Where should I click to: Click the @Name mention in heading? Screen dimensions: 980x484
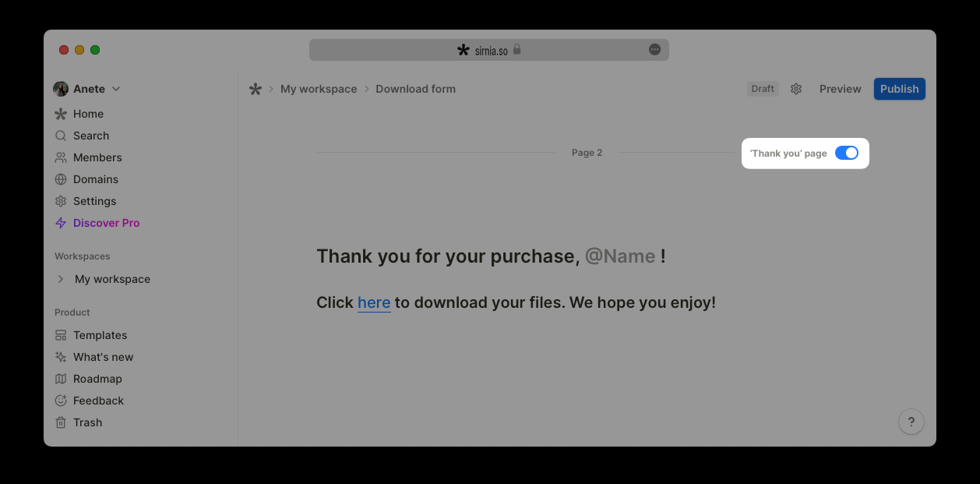620,256
